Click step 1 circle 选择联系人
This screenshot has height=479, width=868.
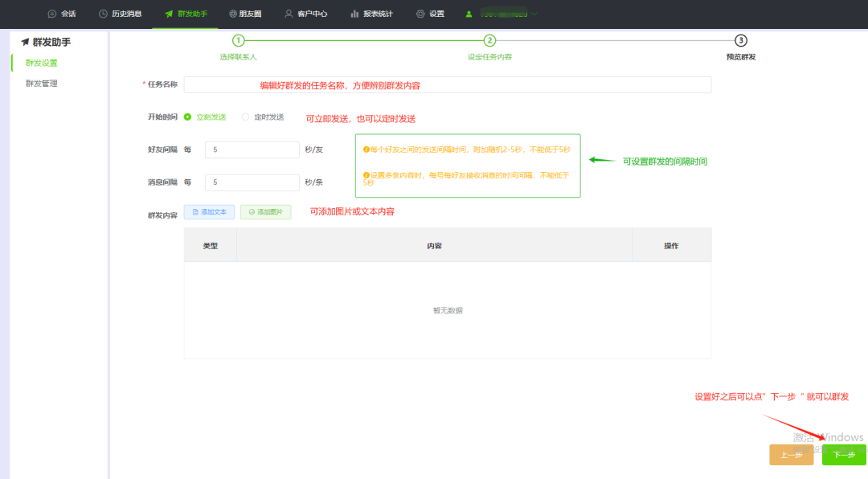238,40
